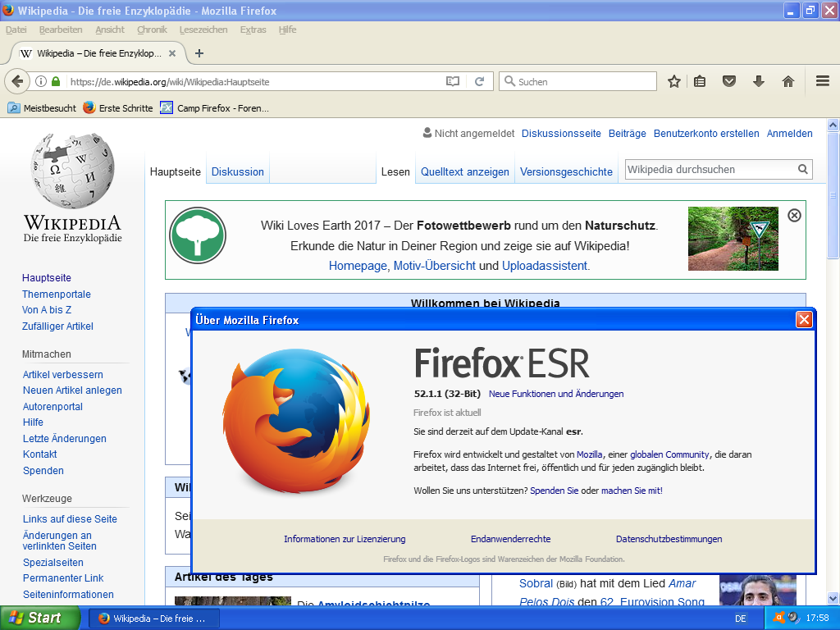Close the Wikipedia tab
The width and height of the screenshot is (840, 630).
click(x=172, y=53)
